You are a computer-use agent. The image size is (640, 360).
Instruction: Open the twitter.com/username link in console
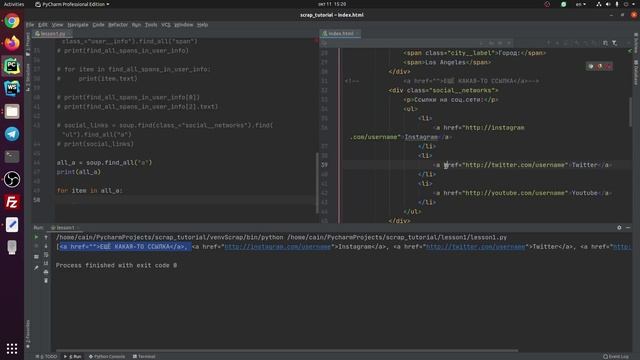(x=476, y=247)
